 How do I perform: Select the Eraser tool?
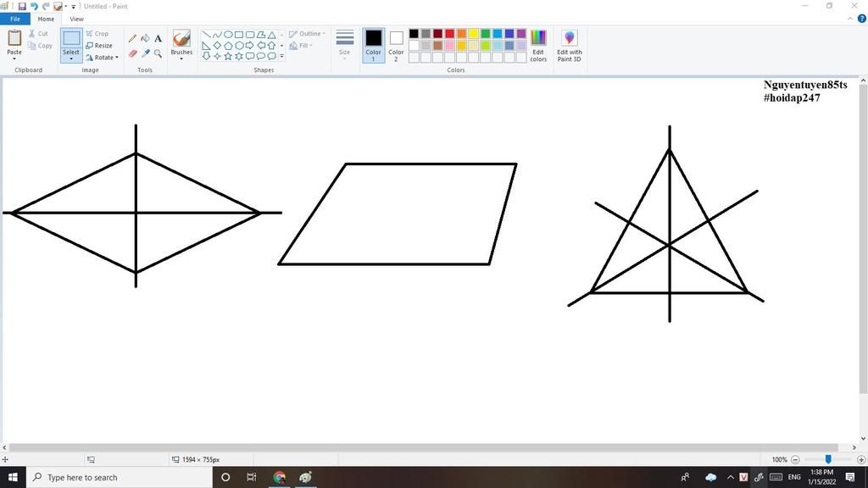click(x=132, y=53)
